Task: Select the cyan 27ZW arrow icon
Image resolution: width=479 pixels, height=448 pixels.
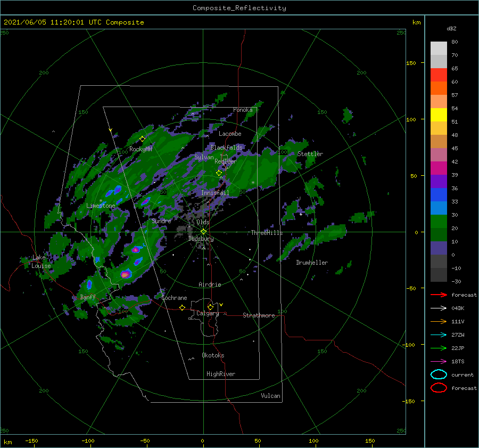Action: (x=439, y=335)
